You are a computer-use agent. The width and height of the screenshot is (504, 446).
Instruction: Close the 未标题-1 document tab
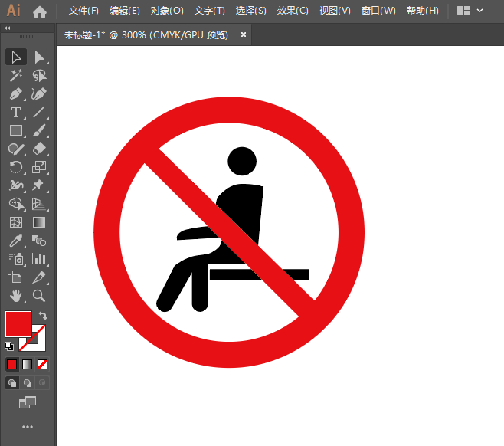244,34
